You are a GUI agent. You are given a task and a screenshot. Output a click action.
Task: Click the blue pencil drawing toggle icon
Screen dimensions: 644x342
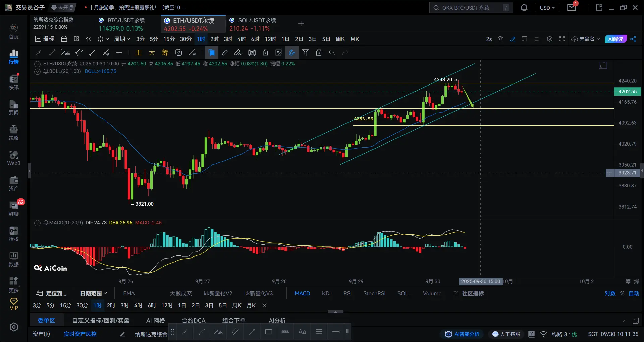[513, 39]
